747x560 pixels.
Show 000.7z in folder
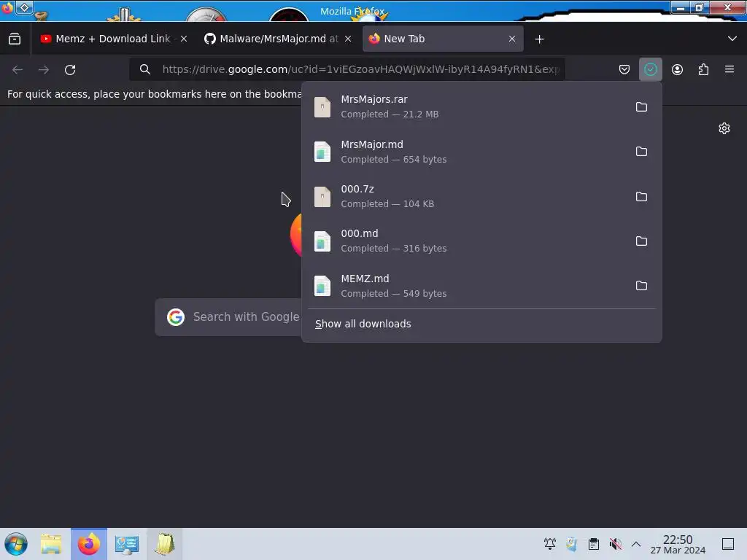click(641, 196)
